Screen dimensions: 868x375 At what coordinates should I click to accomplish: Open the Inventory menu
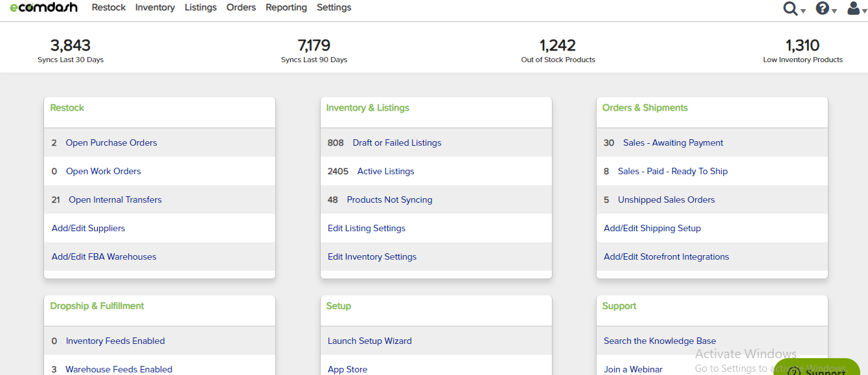(155, 8)
